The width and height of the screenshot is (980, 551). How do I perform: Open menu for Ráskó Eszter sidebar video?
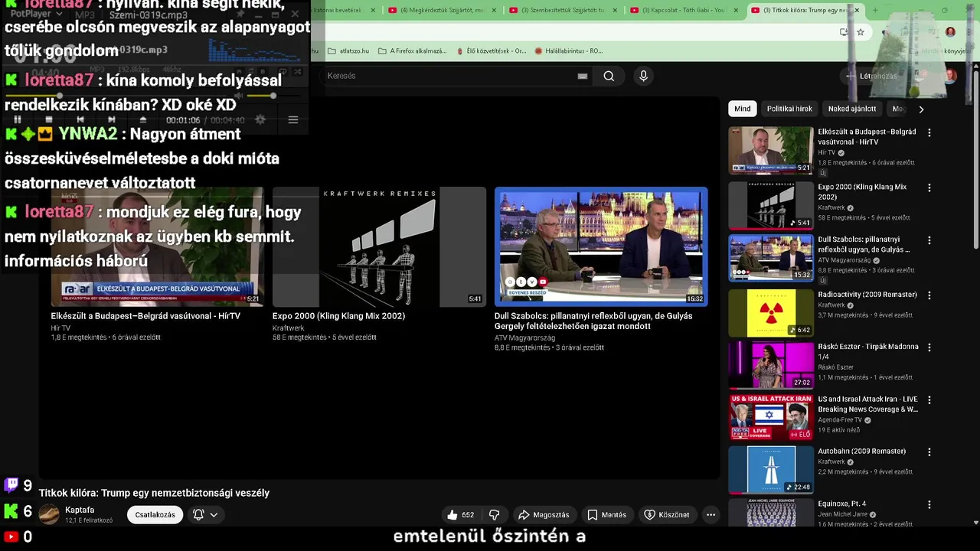pyautogui.click(x=929, y=347)
